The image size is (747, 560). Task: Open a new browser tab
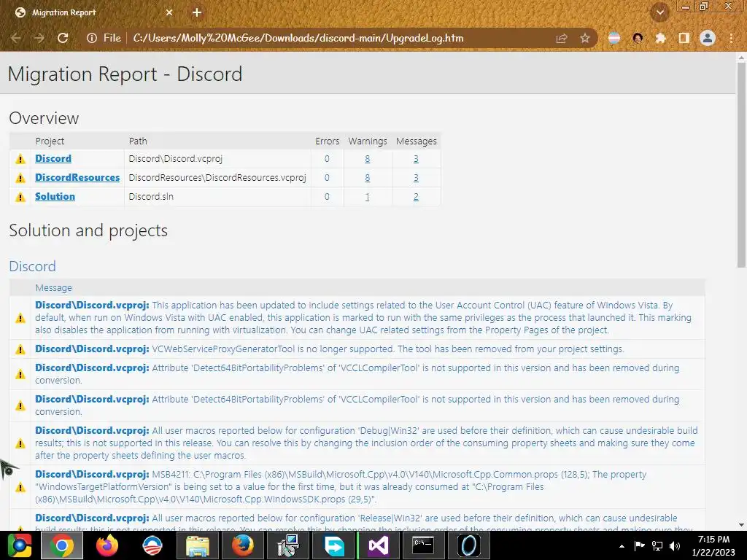click(197, 12)
